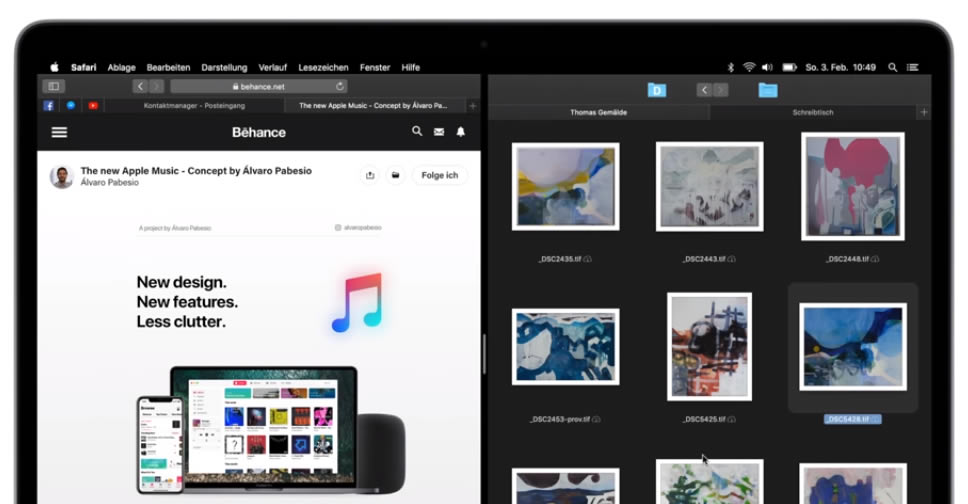Open Behance messages envelope icon
Image resolution: width=968 pixels, height=504 pixels.
point(439,132)
